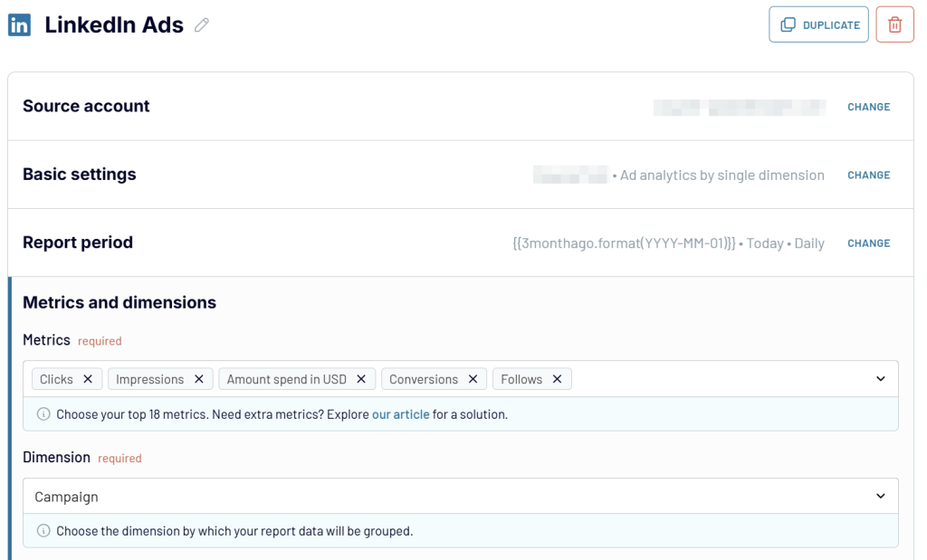The image size is (927, 560).
Task: Open the Campaign dimension dropdown
Action: [x=461, y=496]
